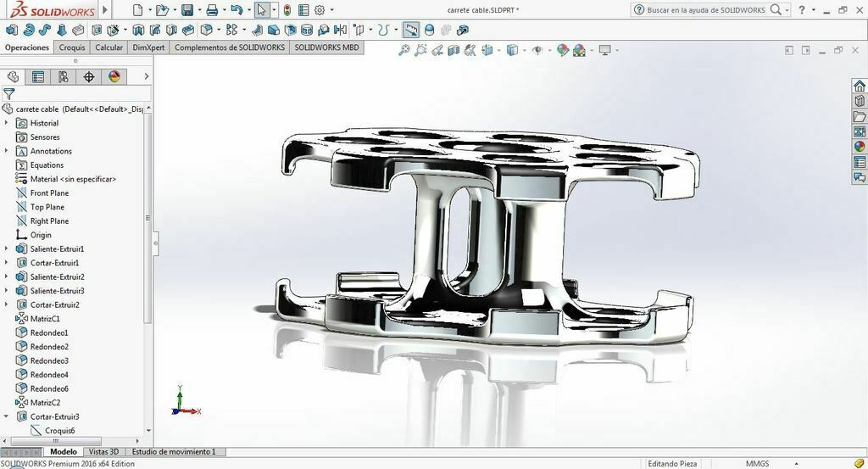Viewport: 868px width, 469px height.
Task: Expand the Historial tree node
Action: pyautogui.click(x=6, y=122)
